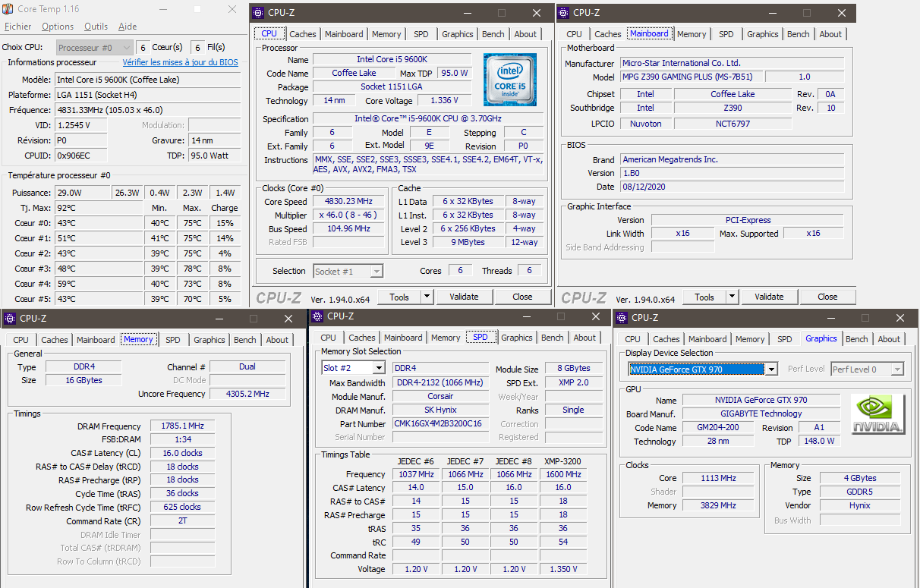Open the Tools dropdown arrow in CPU window
920x588 pixels.
tap(427, 297)
